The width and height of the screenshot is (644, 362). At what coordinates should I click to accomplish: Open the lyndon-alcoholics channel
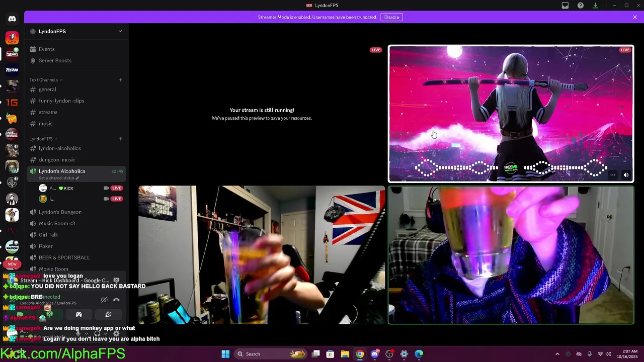pyautogui.click(x=76, y=148)
